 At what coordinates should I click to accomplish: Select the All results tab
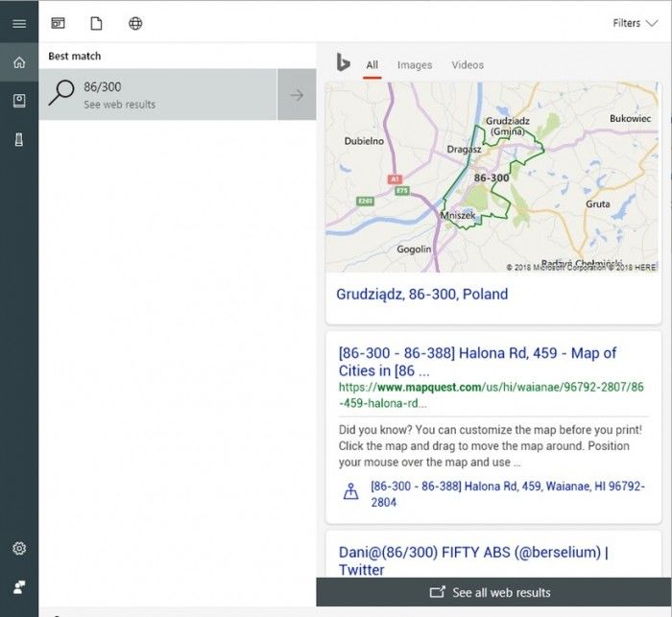pos(372,65)
